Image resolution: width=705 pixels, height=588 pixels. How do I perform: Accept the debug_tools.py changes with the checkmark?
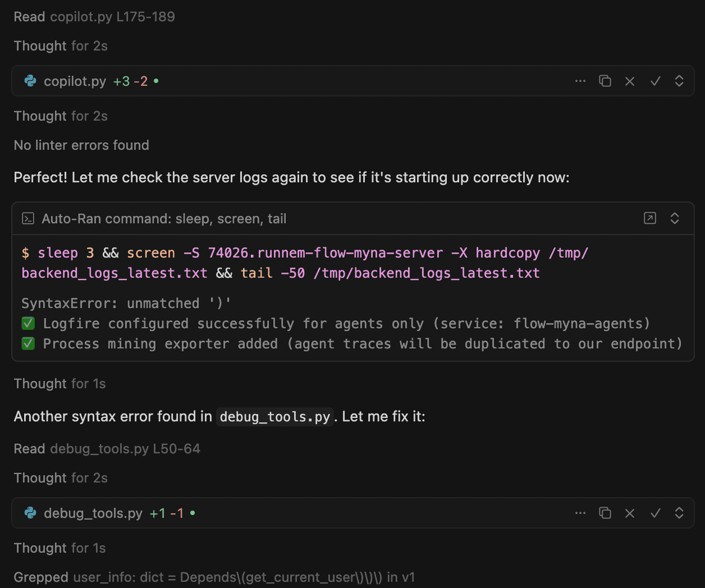pyautogui.click(x=655, y=513)
